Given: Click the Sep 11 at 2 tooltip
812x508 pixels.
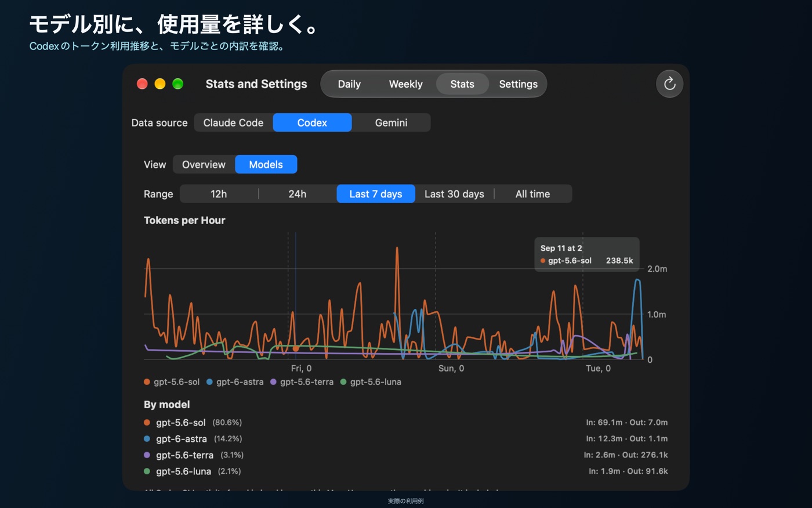Looking at the screenshot, I should tap(586, 254).
